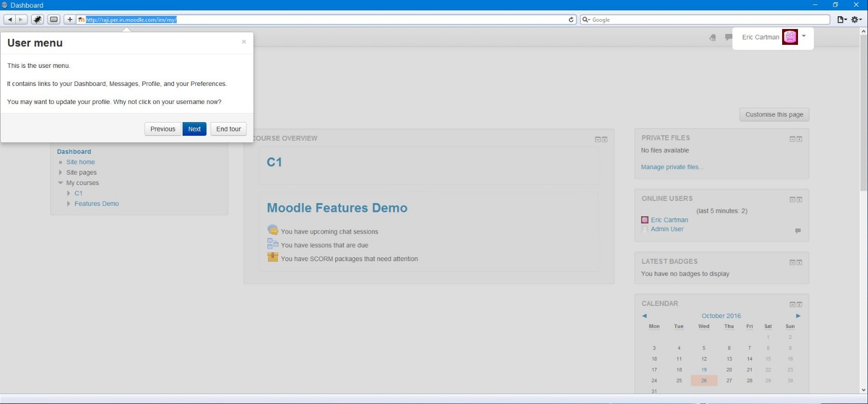The width and height of the screenshot is (868, 404).
Task: Open the C1 link in navigation tree
Action: (78, 193)
